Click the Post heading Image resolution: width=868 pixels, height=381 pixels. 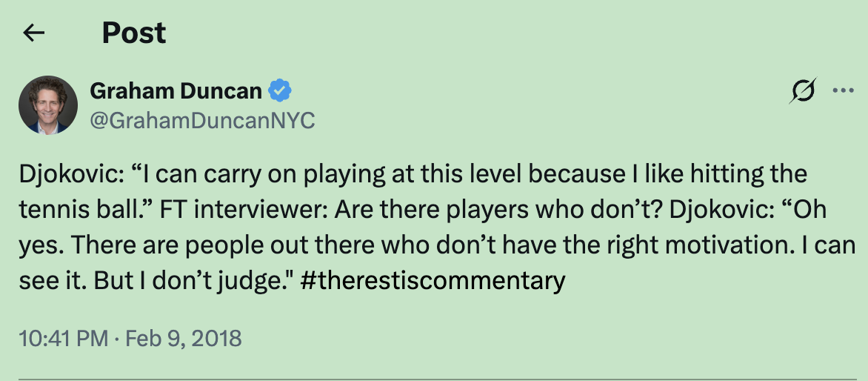[x=134, y=33]
